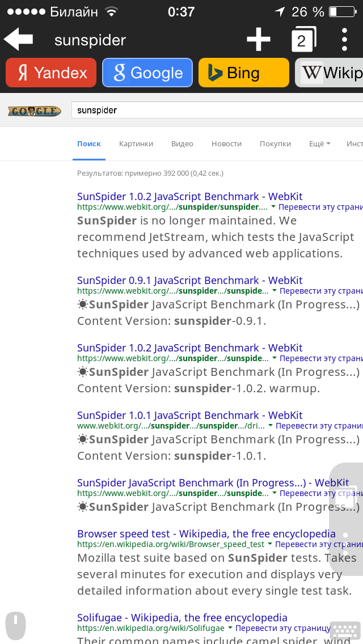Tap the battery indicator in status bar
This screenshot has width=363, height=644.
tap(342, 12)
